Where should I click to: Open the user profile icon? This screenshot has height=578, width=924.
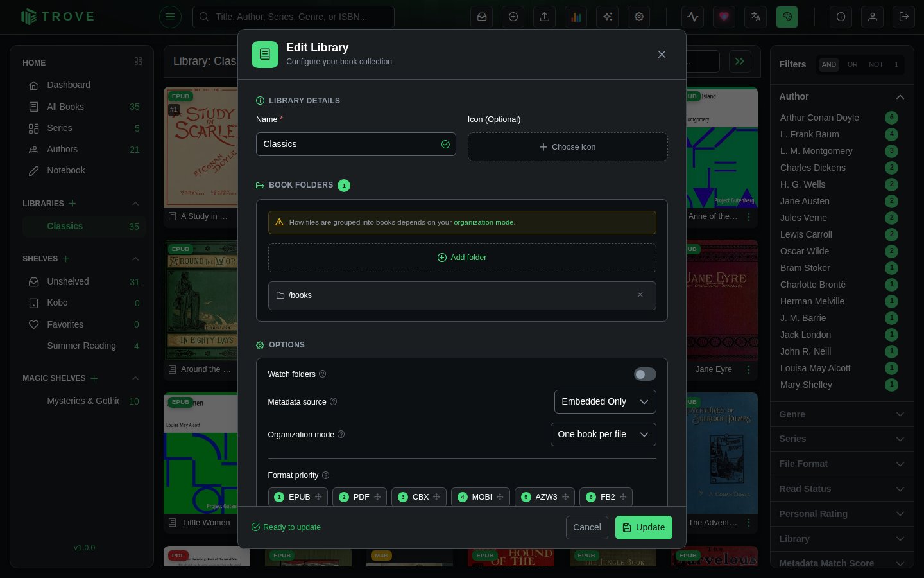click(873, 17)
